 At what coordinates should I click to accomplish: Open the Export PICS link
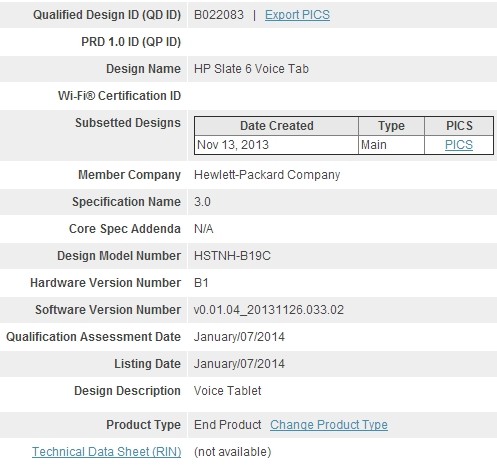pos(297,15)
